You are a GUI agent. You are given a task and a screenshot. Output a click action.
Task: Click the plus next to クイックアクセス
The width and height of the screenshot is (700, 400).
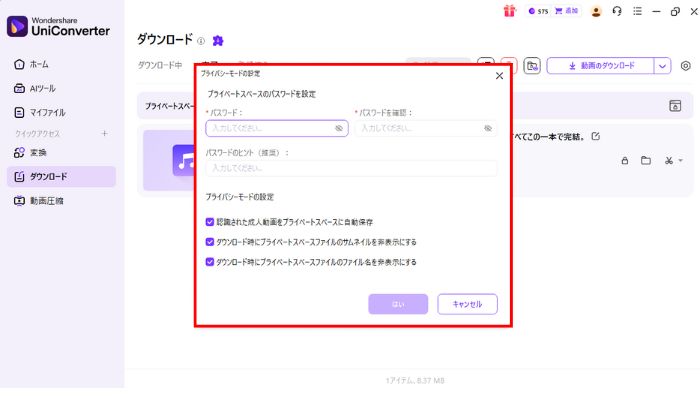[x=104, y=133]
